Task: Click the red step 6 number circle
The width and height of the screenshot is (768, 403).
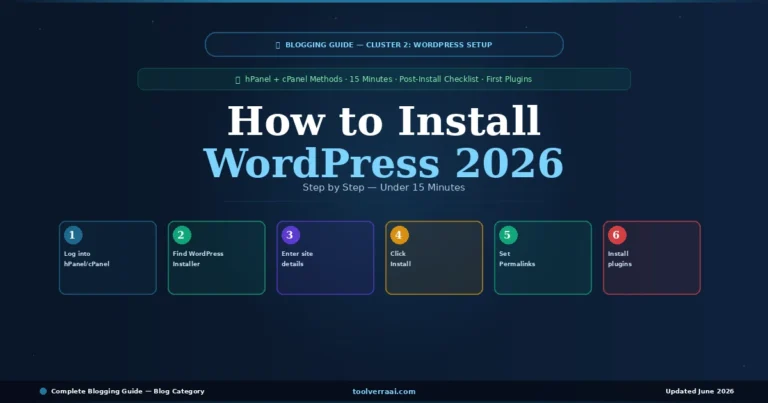Action: [617, 235]
